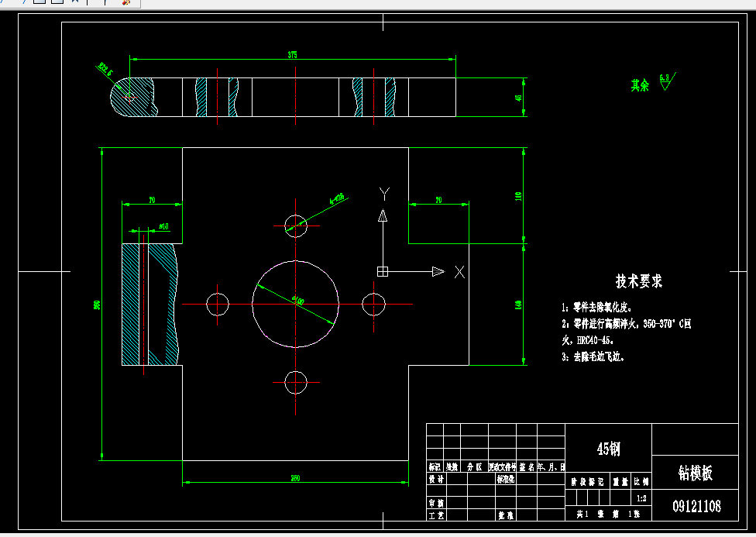Click the 比例 header cell in title block
The image size is (756, 537).
tap(641, 481)
